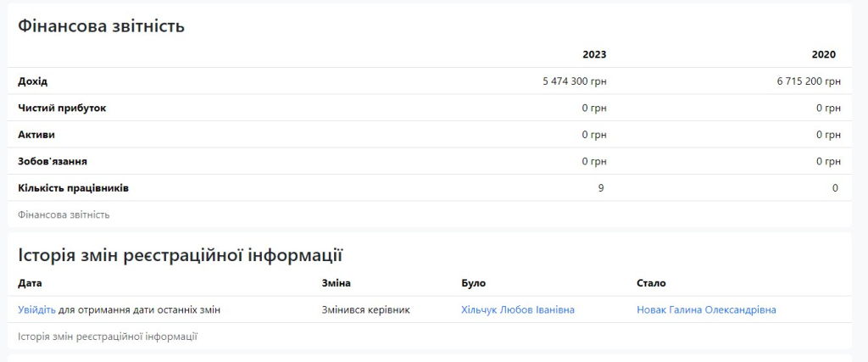Click the Увійдіть login link
This screenshot has width=868, height=362.
point(36,310)
